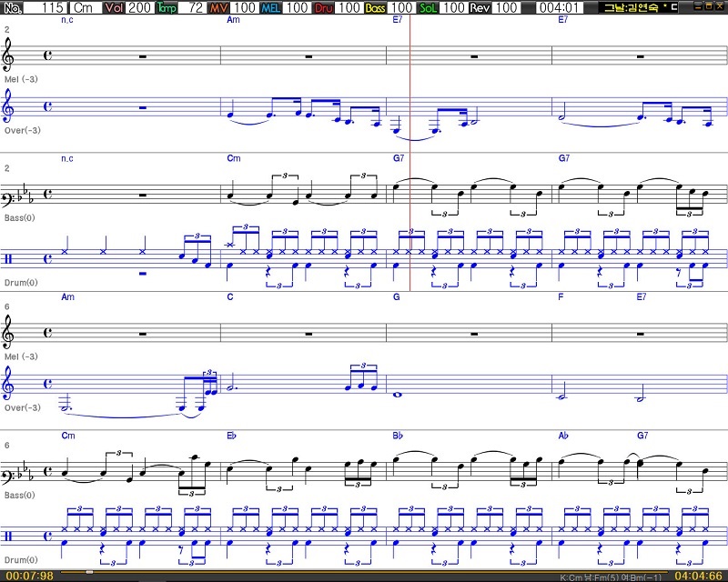Click the red playback cursor line
Image resolution: width=728 pixels, height=582 pixels.
410,153
